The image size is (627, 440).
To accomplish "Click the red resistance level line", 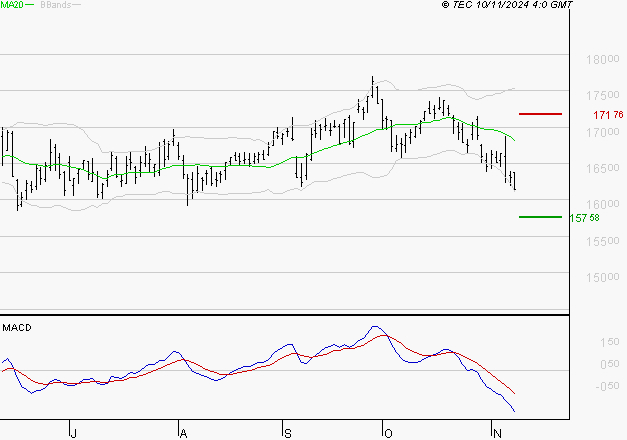I will (x=540, y=114).
